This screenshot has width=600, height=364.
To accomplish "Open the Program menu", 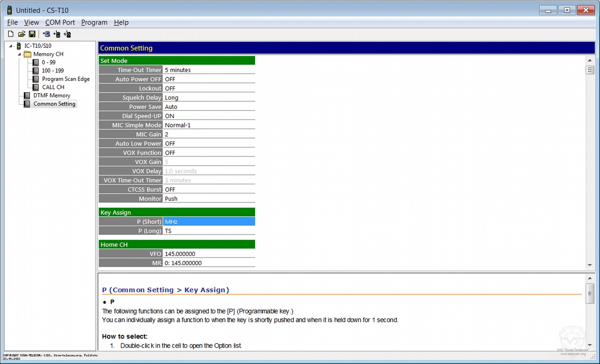I will (94, 23).
